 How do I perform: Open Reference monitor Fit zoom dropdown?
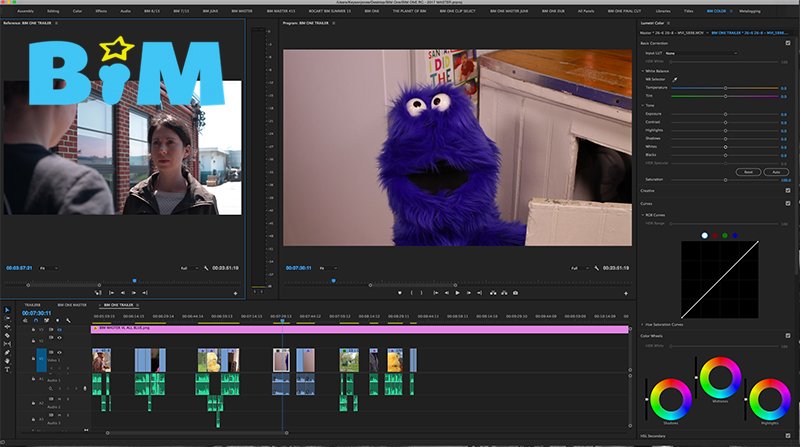click(48, 268)
